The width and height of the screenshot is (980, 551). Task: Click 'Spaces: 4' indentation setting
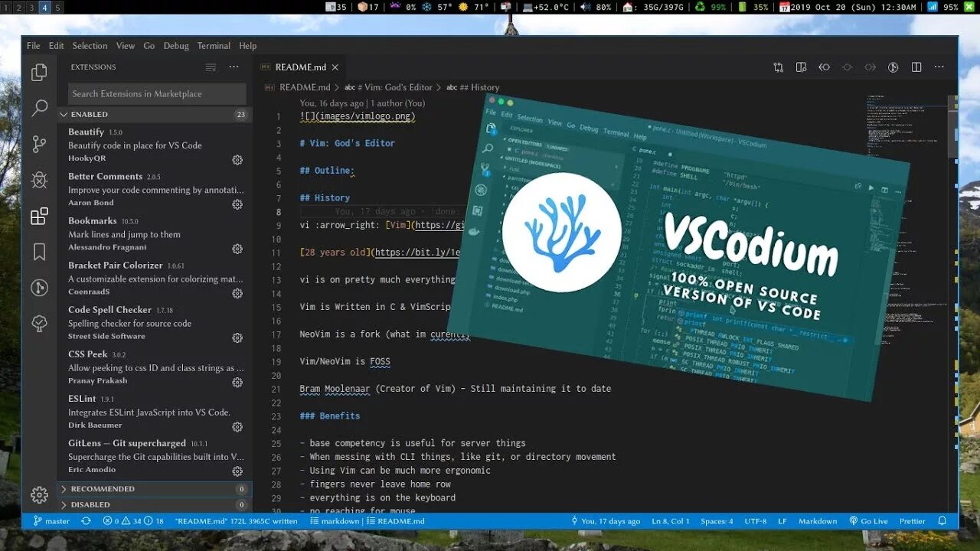tap(717, 521)
